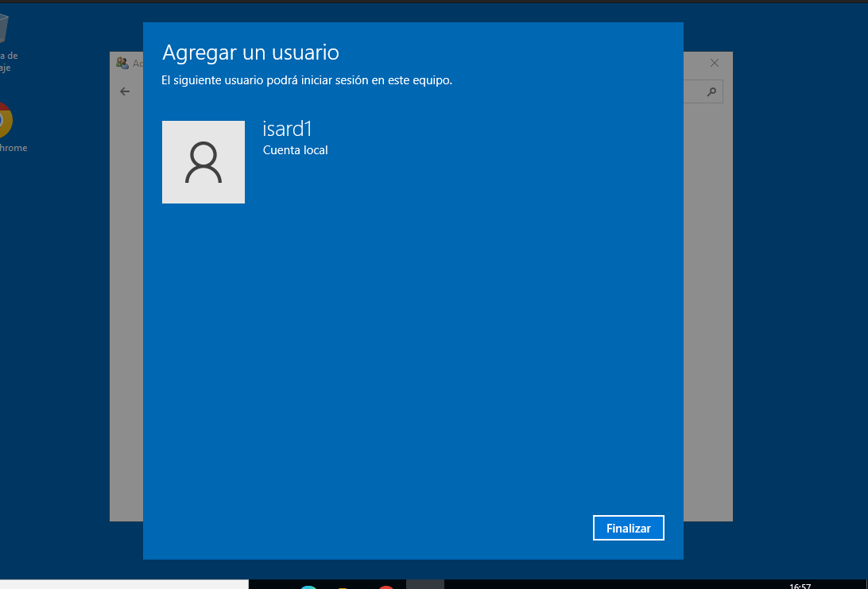
Task: Click the yellow icon in the taskbar
Action: tap(343, 587)
